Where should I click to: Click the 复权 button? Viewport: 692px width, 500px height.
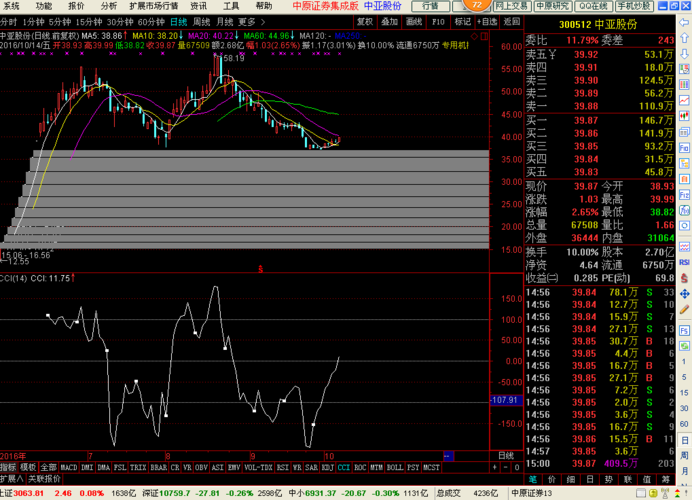pos(365,22)
